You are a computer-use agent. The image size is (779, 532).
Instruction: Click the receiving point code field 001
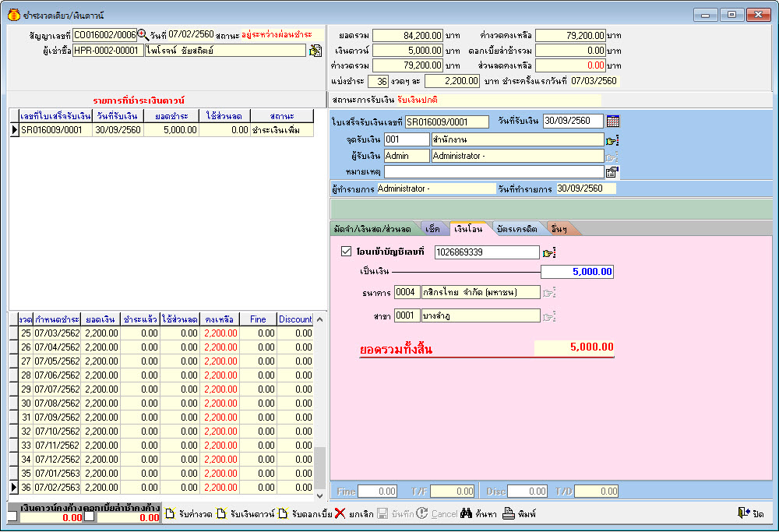(x=407, y=139)
